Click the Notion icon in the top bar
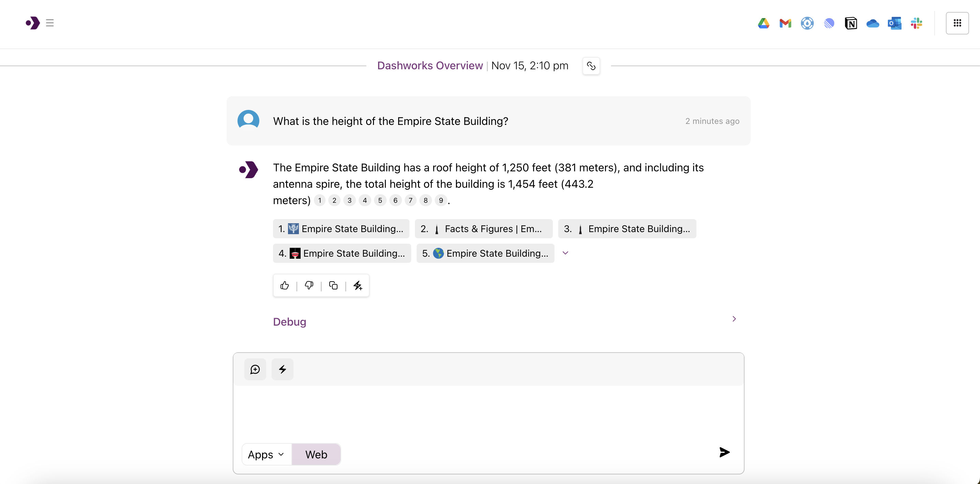 tap(851, 23)
